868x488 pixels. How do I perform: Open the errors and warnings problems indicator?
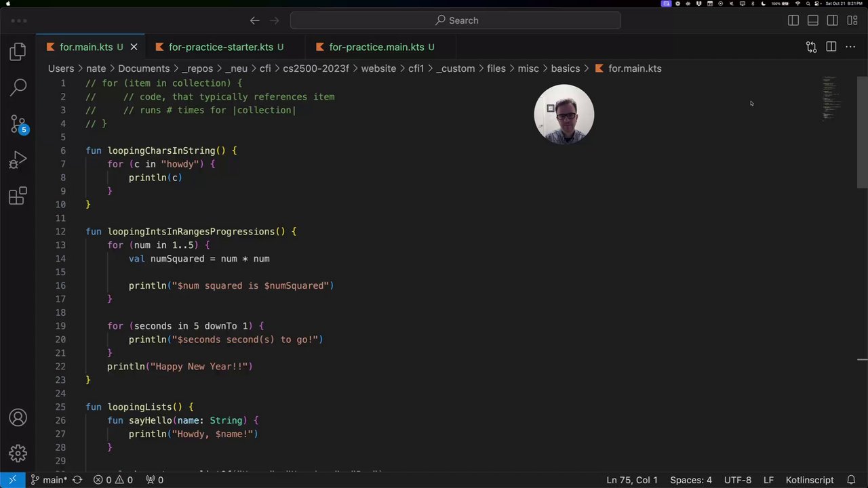(113, 480)
